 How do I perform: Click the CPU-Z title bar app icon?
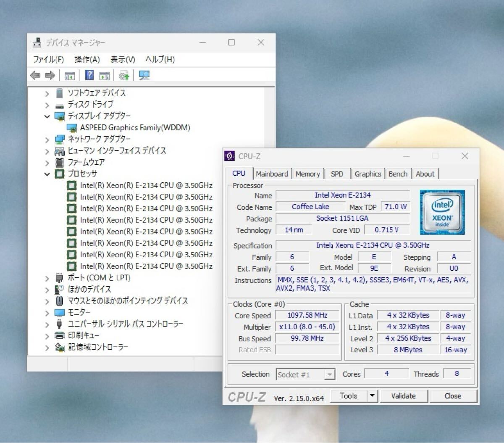click(229, 156)
